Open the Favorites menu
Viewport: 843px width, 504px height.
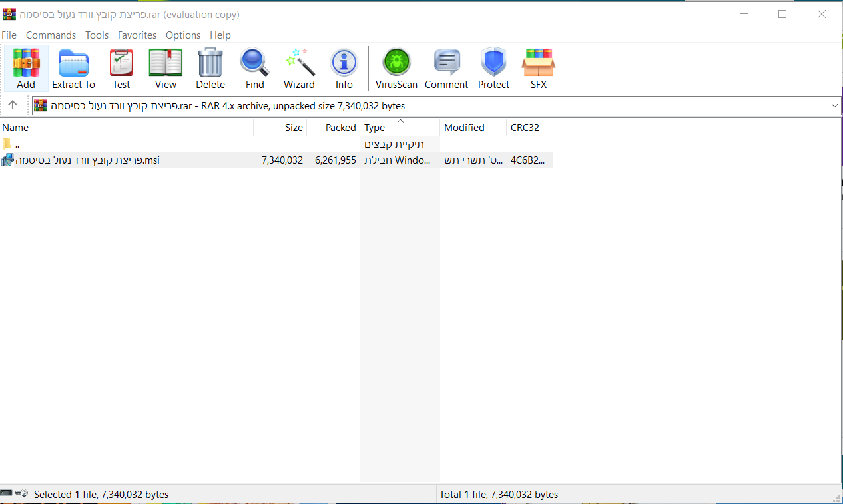tap(137, 35)
